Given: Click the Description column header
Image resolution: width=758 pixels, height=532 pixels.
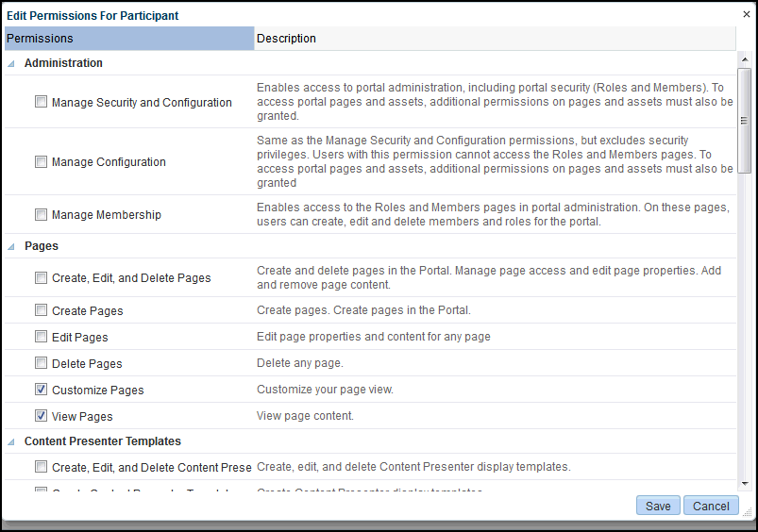Looking at the screenshot, I should [495, 38].
